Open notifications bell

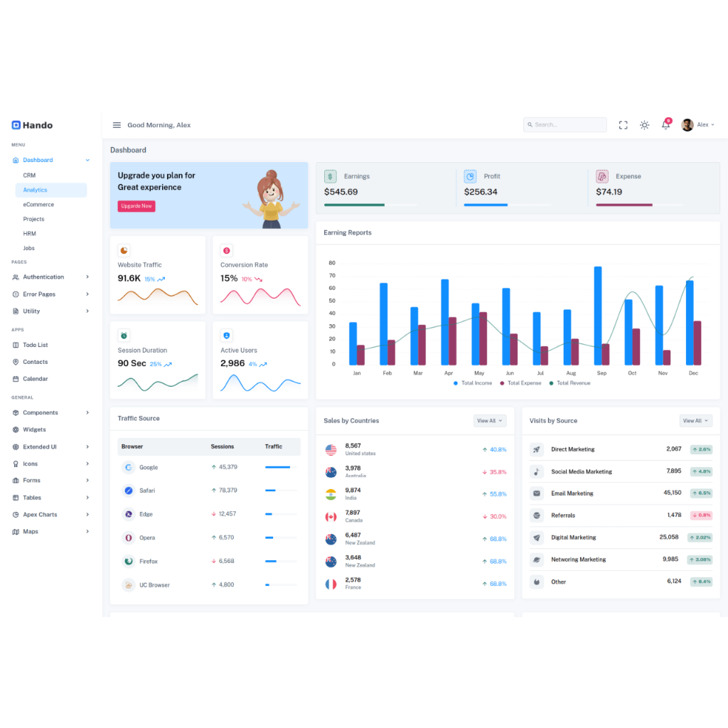coord(665,124)
